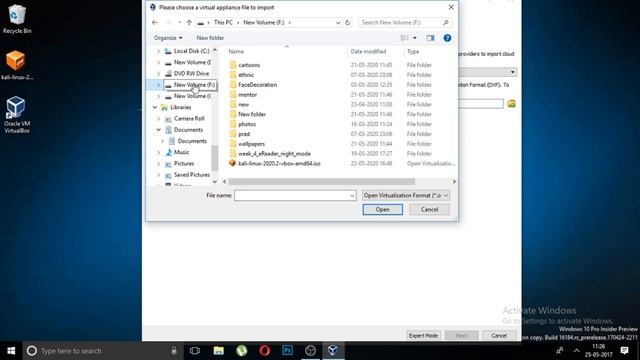Collapse the Documents library node
This screenshot has height=360, width=640.
tap(158, 130)
